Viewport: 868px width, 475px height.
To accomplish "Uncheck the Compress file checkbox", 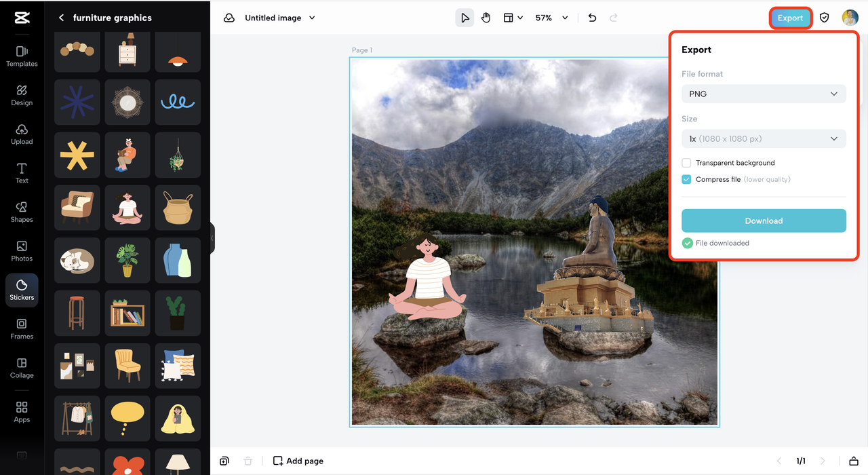I will (x=687, y=179).
